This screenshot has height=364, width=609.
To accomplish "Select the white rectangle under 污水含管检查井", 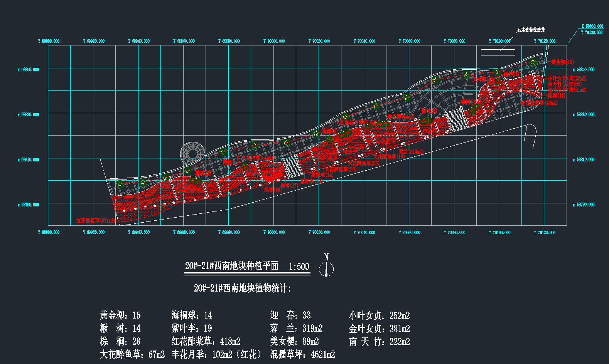I will pos(498,52).
